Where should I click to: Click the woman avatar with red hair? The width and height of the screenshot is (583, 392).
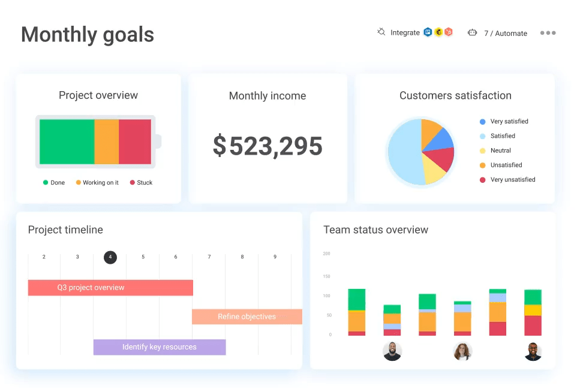[462, 351]
